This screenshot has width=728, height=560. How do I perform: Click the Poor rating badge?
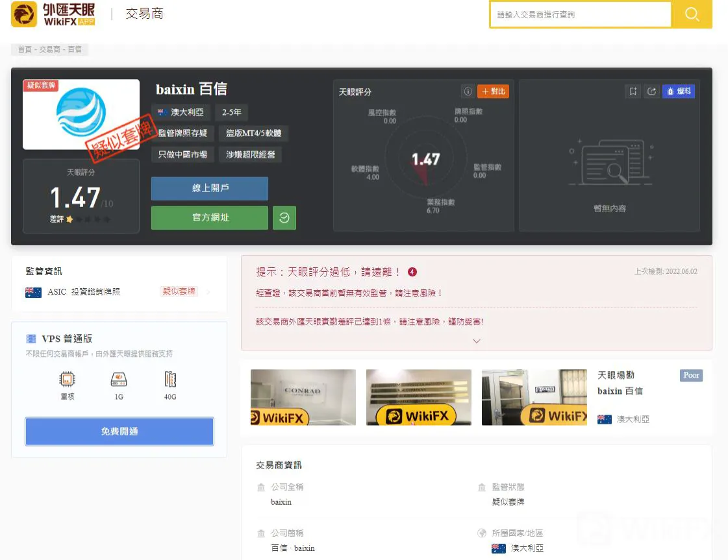691,375
